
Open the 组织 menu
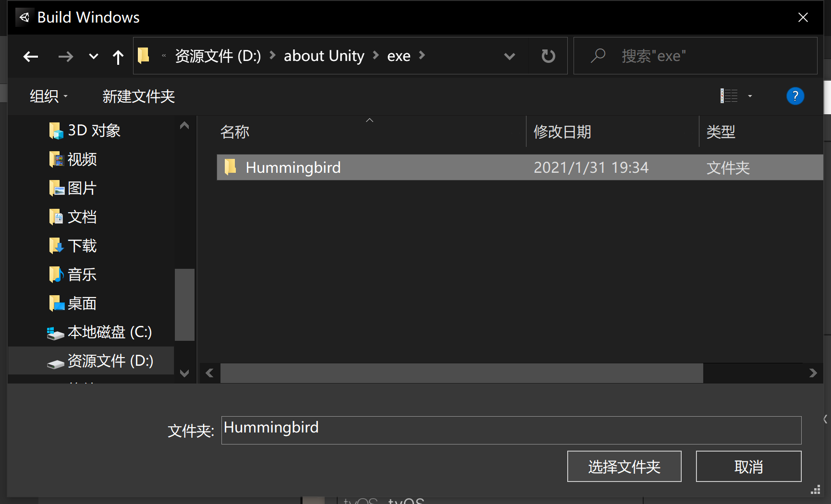point(49,96)
